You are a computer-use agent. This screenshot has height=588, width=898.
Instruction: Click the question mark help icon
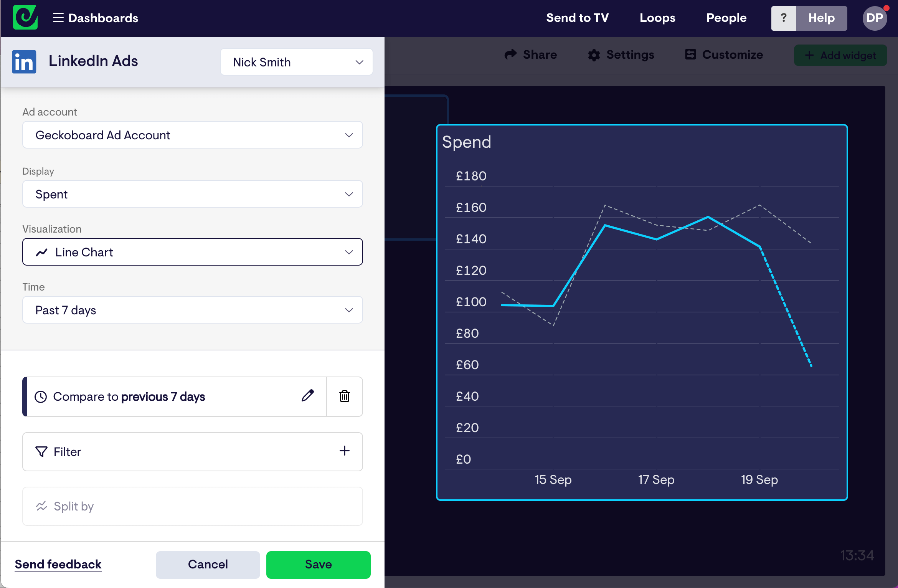click(783, 18)
